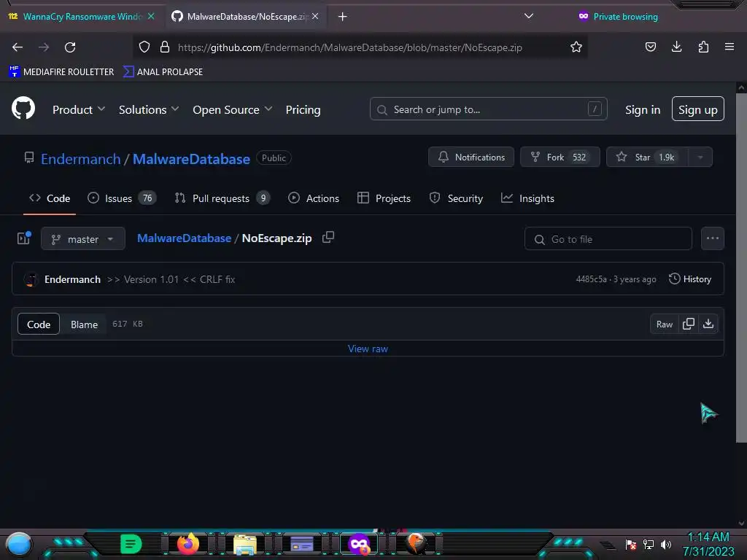747x560 pixels.
Task: Click the Go to file search field
Action: pos(608,239)
